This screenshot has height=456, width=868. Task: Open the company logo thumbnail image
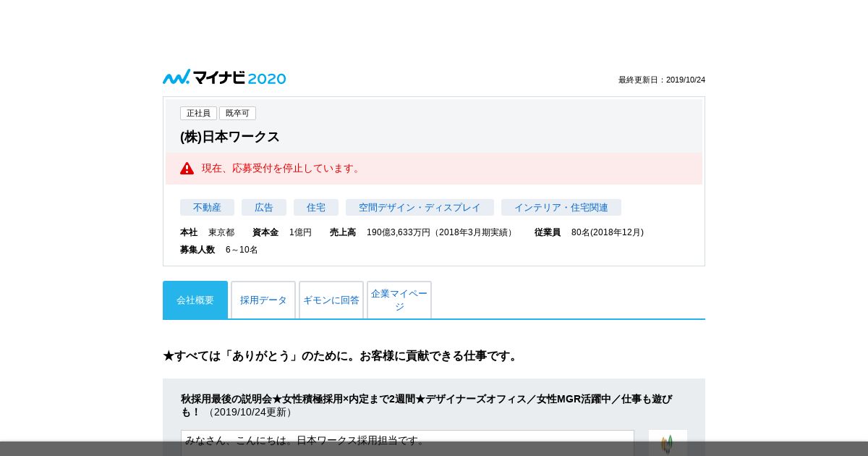pyautogui.click(x=668, y=442)
